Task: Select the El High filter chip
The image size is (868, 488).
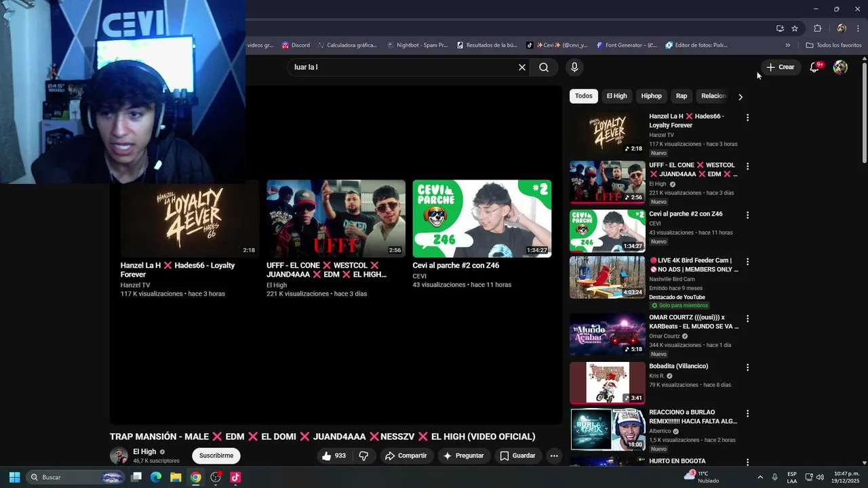Action: click(x=616, y=96)
